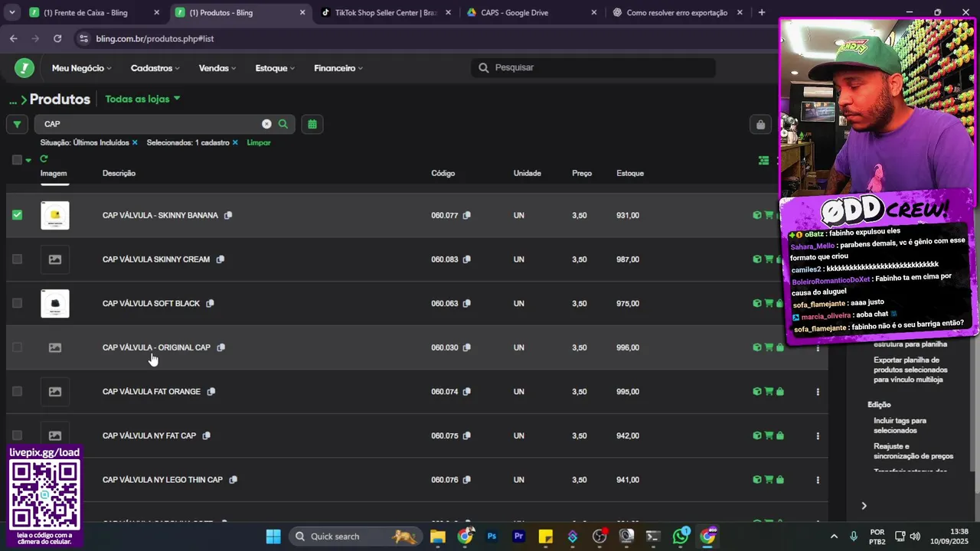Viewport: 980px width, 551px height.
Task: Switch to Como resolver erro exportação tab
Action: (677, 12)
